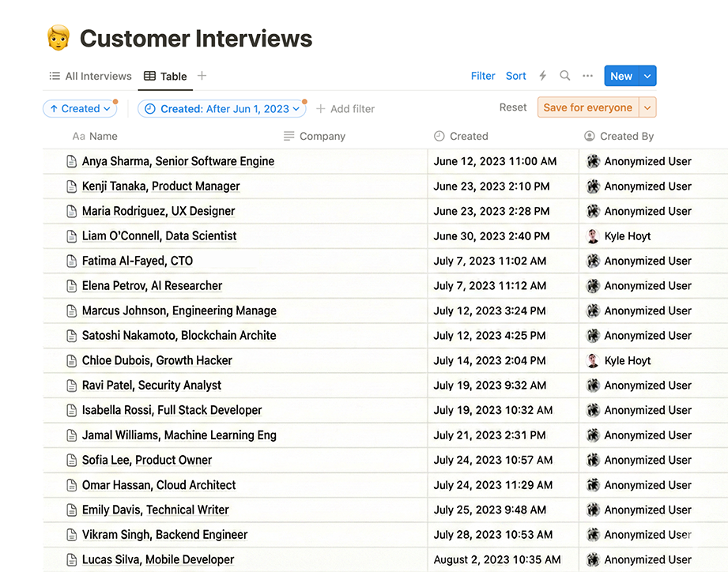The height and width of the screenshot is (572, 728).
Task: Expand Save for everyone dropdown arrow
Action: 647,108
